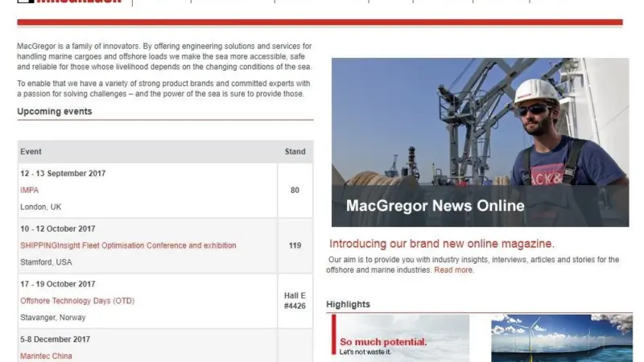The height and width of the screenshot is (362, 644).
Task: Click the 'Stavanger, Norway' location text
Action: click(53, 318)
